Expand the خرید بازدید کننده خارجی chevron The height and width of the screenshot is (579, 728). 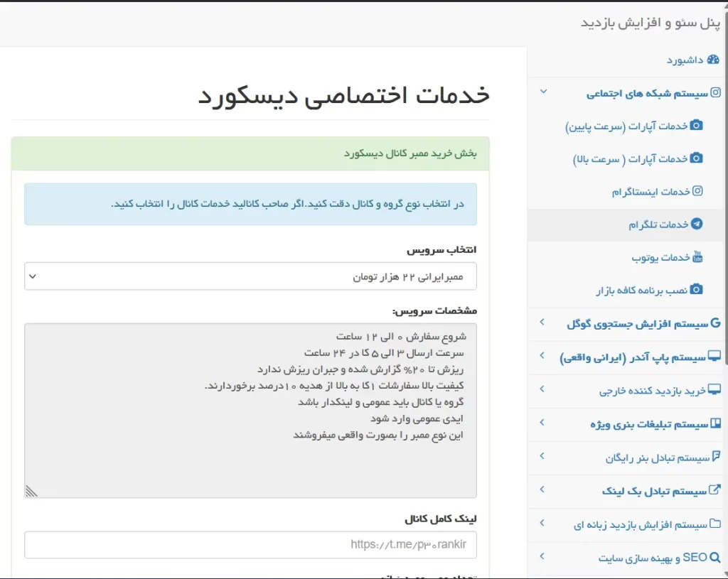[542, 389]
